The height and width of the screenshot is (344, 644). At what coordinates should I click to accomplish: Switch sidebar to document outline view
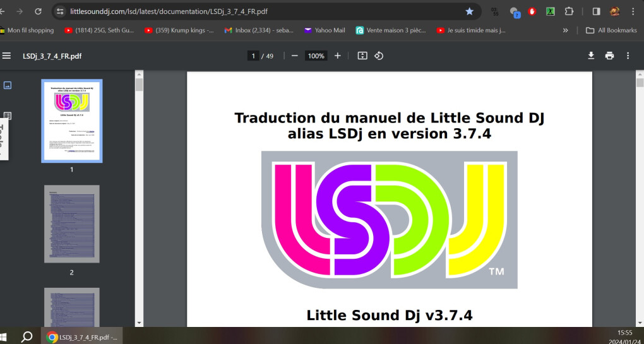coord(8,116)
